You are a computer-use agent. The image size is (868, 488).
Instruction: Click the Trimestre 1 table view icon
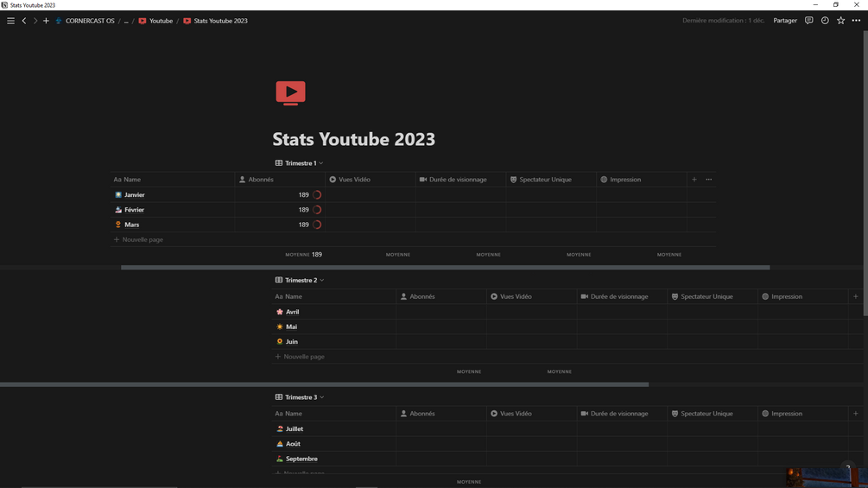tap(278, 163)
